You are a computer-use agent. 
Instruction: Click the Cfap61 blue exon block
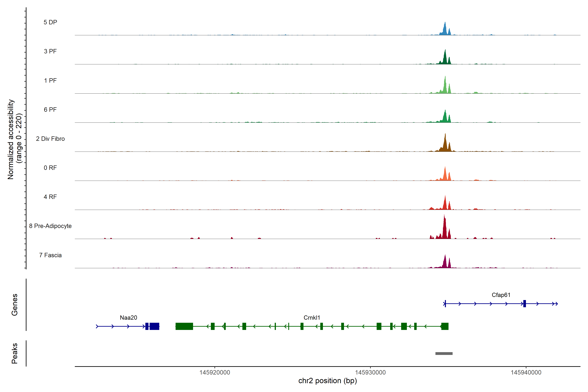pos(524,303)
